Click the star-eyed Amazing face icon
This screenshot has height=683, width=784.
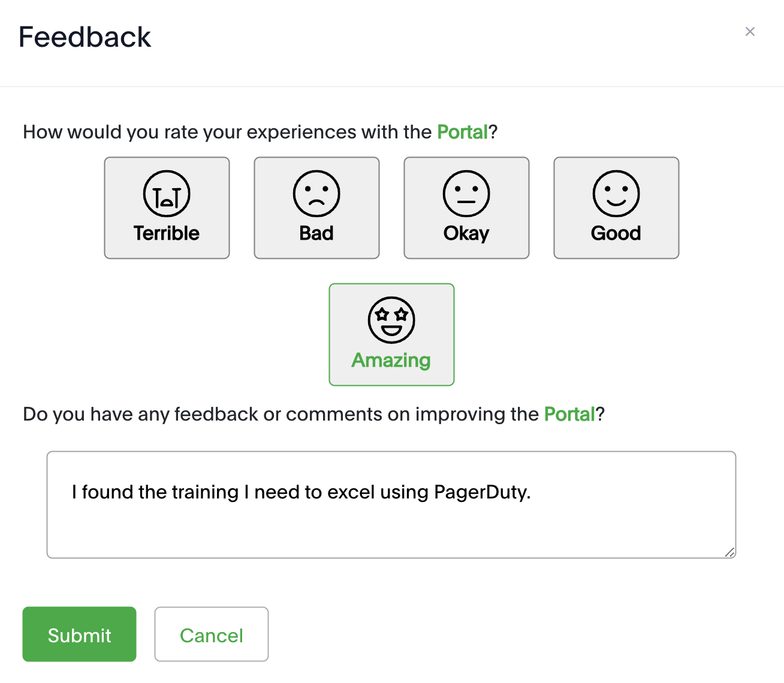[391, 320]
